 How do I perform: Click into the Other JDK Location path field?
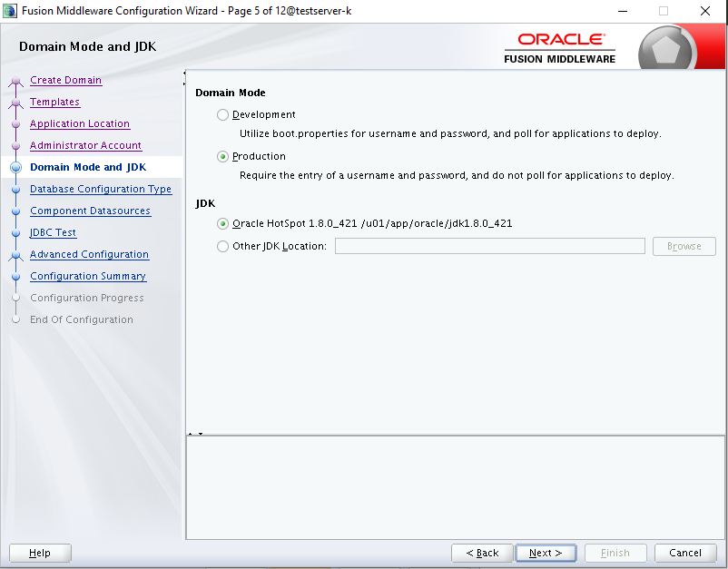(490, 246)
